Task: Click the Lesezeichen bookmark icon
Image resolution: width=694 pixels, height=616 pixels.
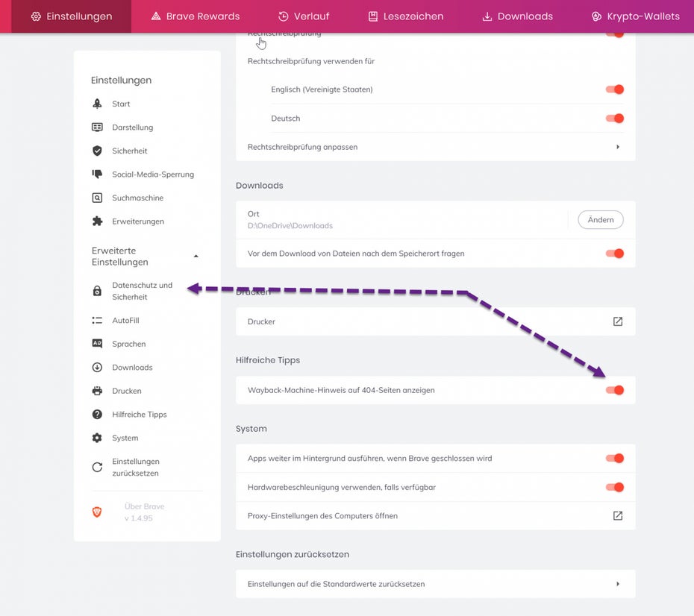Action: 373,16
